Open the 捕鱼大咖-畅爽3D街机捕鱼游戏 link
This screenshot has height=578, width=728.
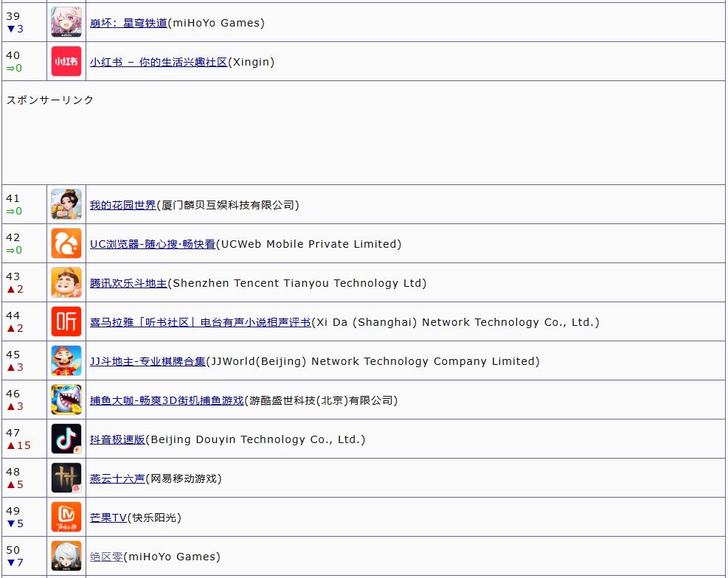tap(167, 400)
